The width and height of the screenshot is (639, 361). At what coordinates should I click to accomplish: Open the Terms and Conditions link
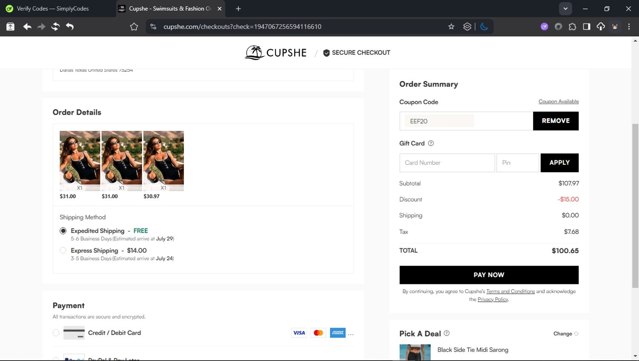510,291
